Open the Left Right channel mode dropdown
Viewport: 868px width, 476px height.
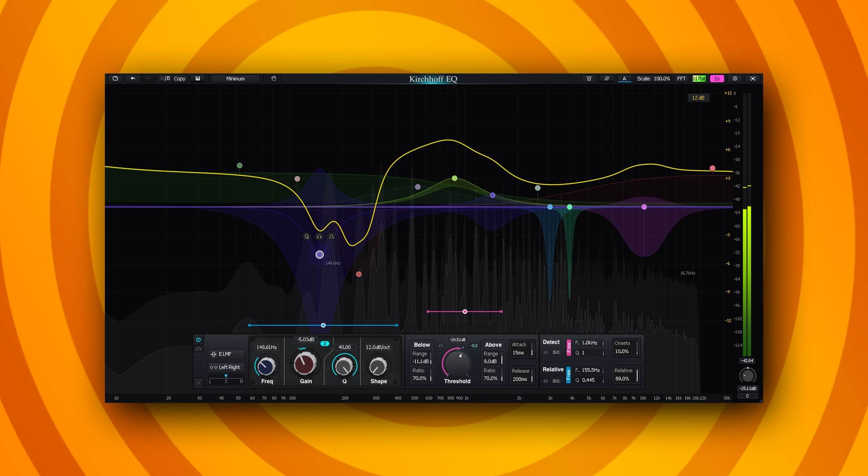click(226, 367)
